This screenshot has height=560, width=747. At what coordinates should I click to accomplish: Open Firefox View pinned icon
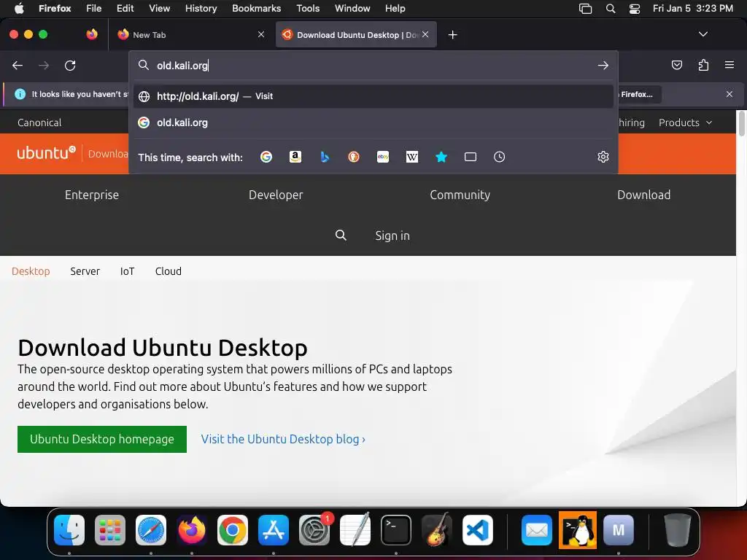[92, 34]
